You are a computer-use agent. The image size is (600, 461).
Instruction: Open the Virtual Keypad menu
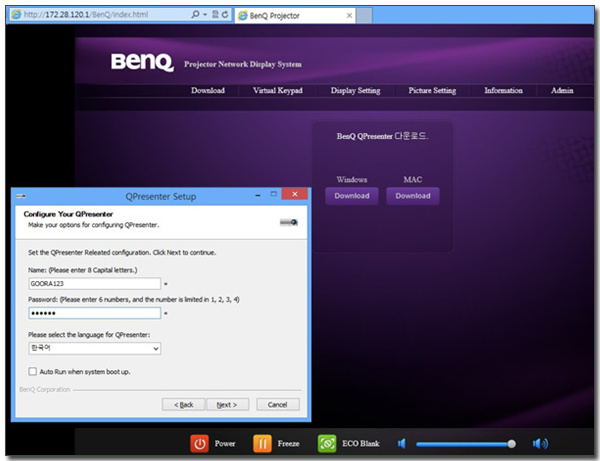278,91
